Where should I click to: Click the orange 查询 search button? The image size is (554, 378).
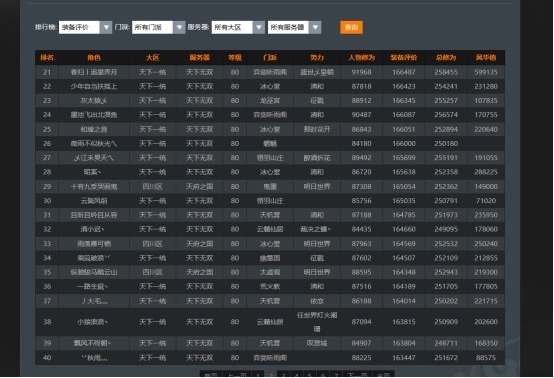coord(351,27)
